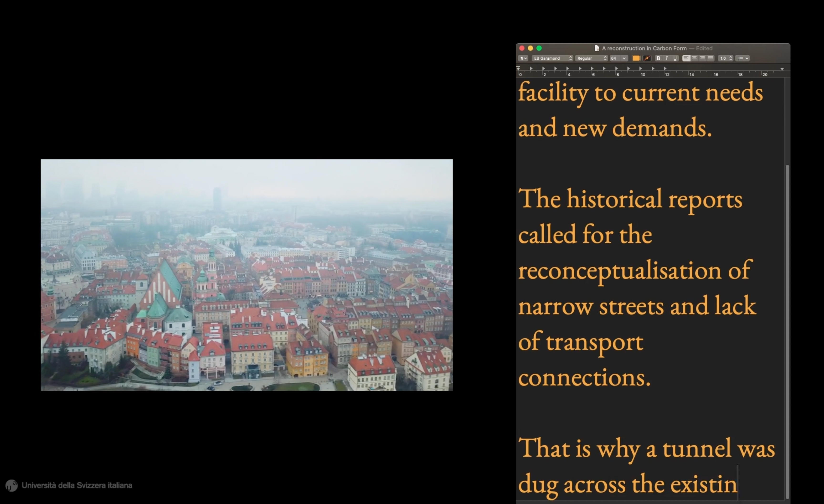The height and width of the screenshot is (504, 824).
Task: Justify the text alignment
Action: point(710,58)
